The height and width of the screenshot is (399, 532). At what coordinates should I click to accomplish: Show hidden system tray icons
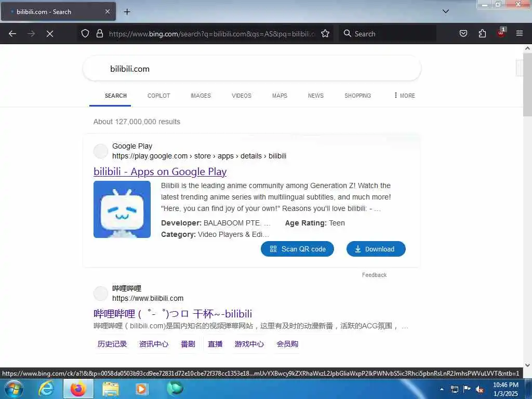tap(442, 389)
